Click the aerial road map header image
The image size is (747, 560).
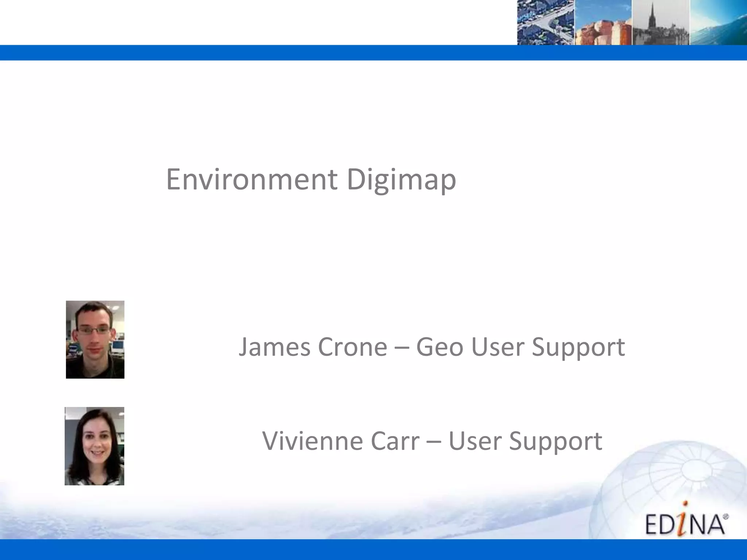[545, 23]
